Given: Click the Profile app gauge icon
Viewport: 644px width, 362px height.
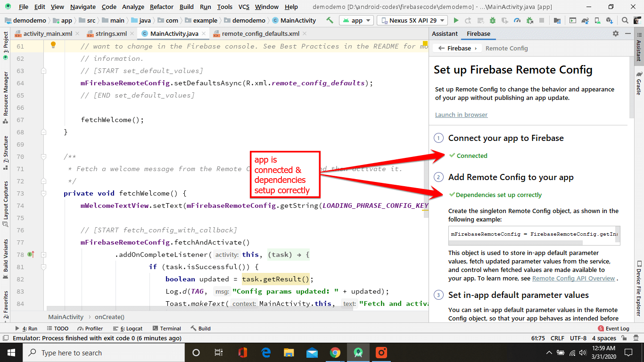Looking at the screenshot, I should point(517,20).
